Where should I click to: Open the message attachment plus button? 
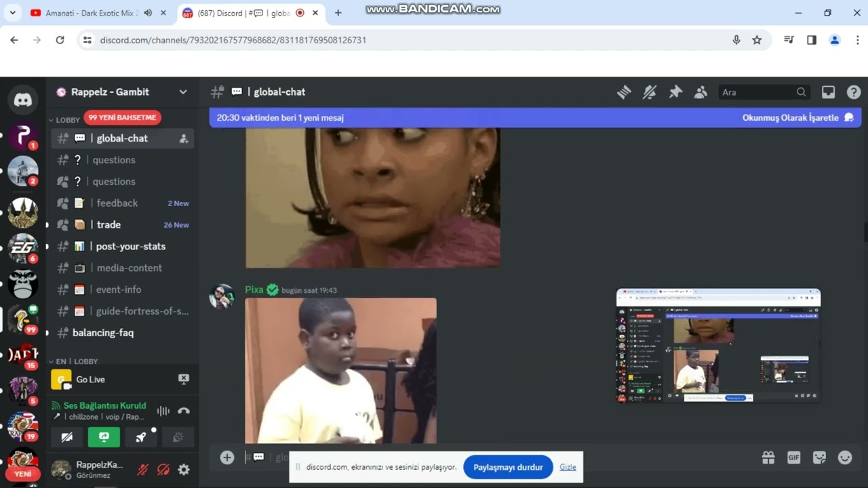[227, 457]
